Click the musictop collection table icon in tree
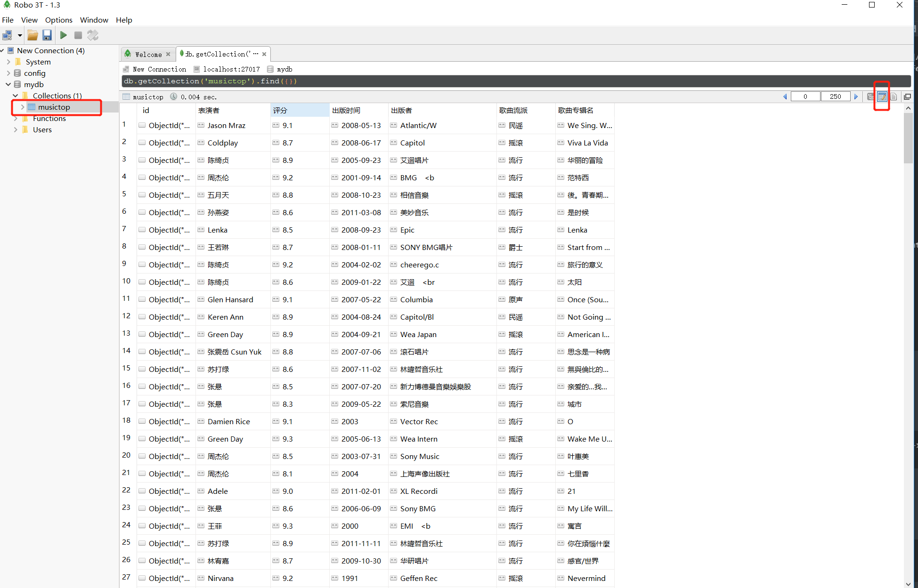 (x=32, y=107)
